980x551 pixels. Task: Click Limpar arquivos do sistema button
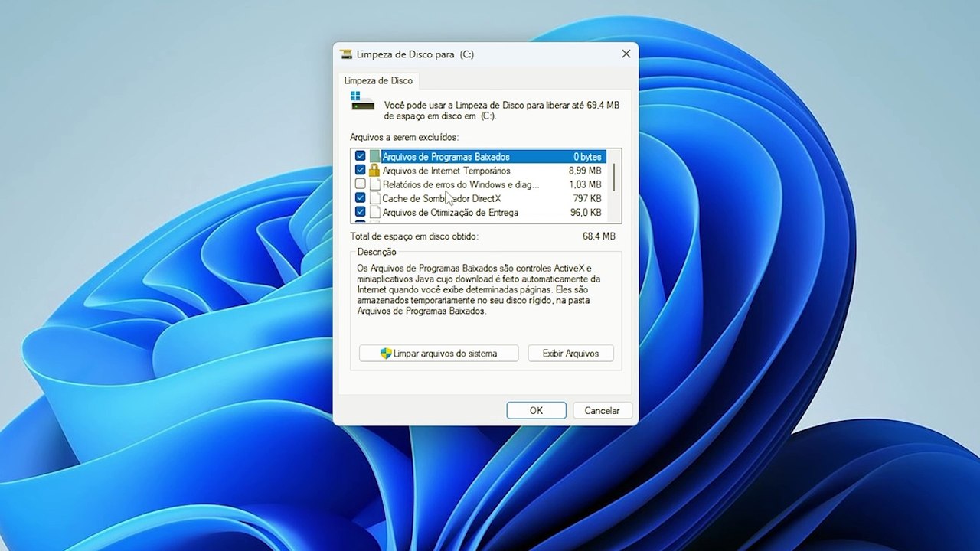pos(439,354)
